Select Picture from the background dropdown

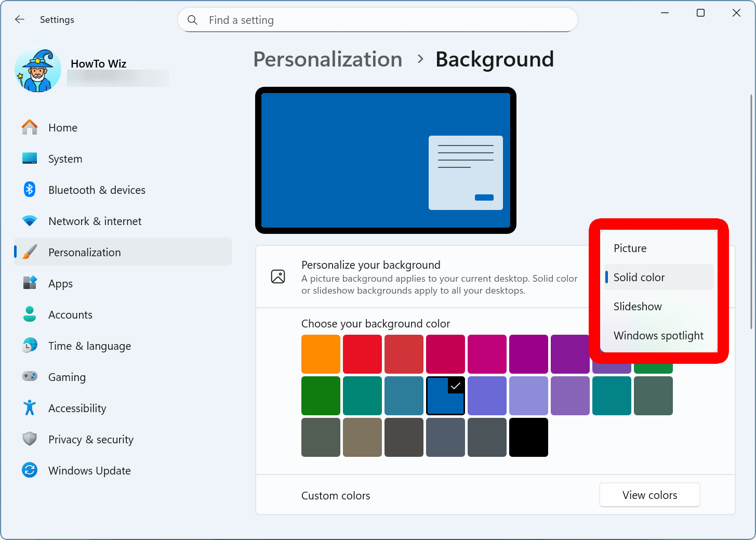click(630, 248)
